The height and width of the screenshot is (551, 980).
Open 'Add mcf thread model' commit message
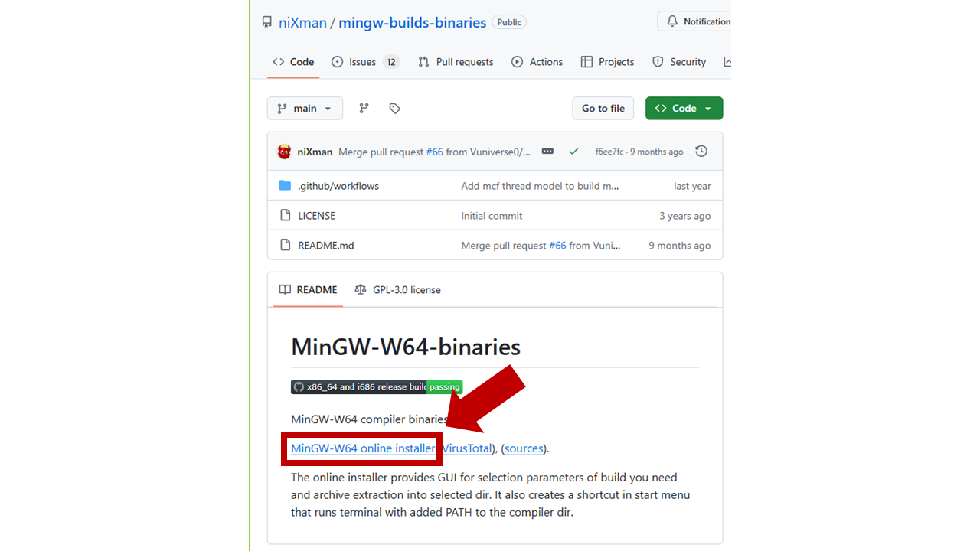541,186
